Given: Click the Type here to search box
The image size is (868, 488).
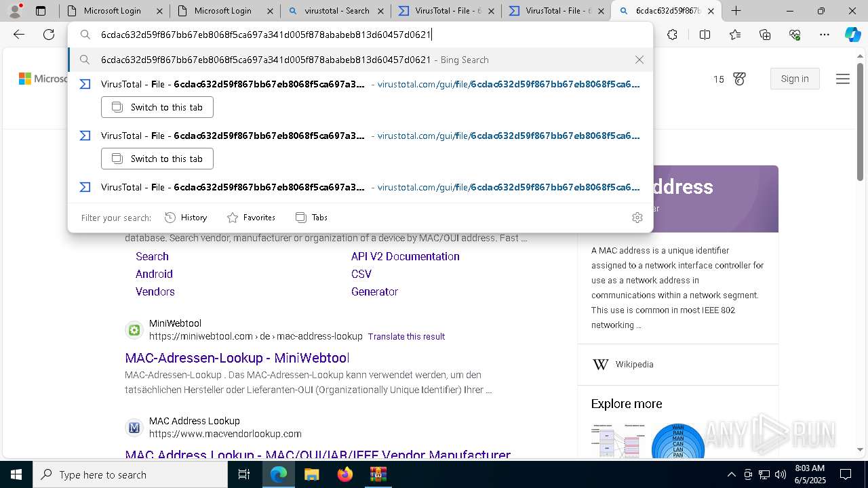Looking at the screenshot, I should coord(130,474).
